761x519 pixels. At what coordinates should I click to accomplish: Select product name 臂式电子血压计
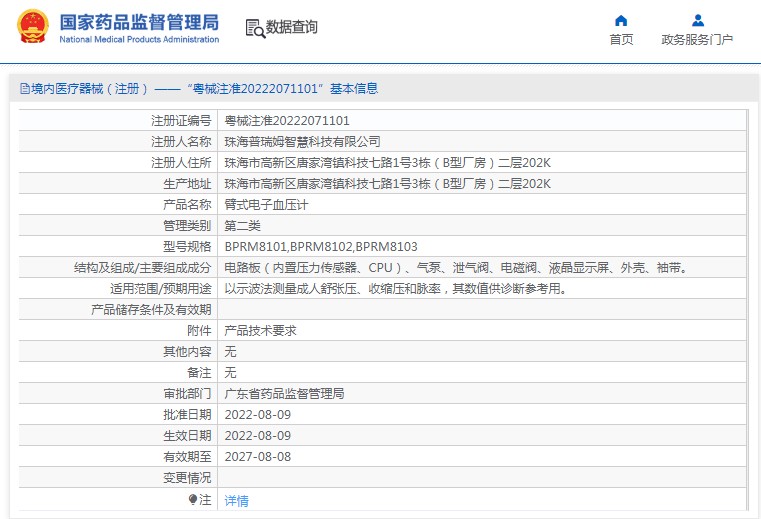coord(266,204)
